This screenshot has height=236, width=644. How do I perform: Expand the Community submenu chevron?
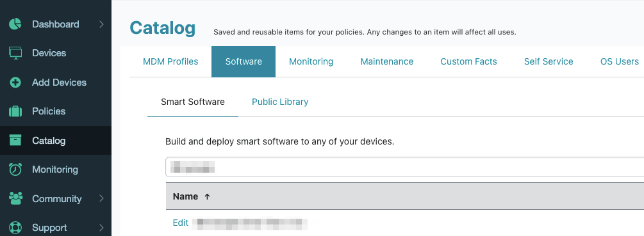point(101,199)
